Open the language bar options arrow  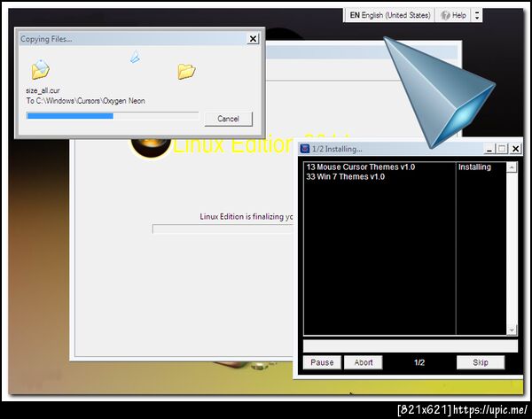click(477, 15)
